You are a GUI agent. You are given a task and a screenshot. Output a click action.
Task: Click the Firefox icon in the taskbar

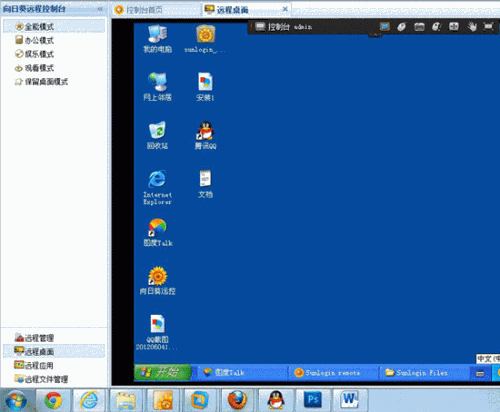[x=237, y=400]
